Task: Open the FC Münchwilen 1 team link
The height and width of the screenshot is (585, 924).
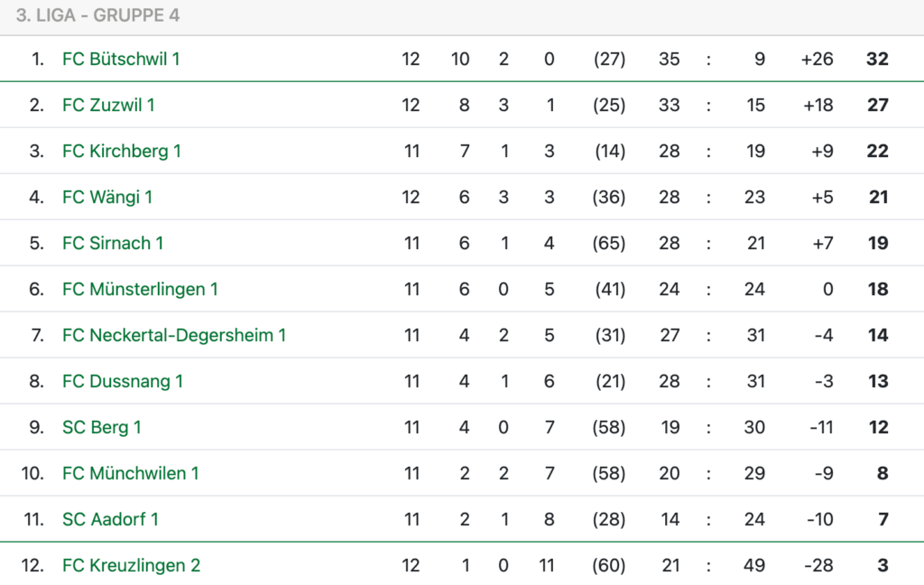Action: 130,473
